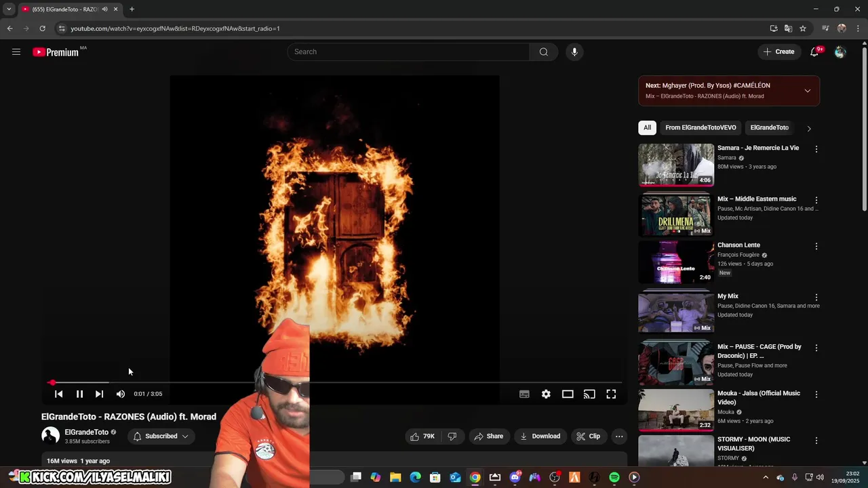
Task: Open options for Samara Je Remercie video
Action: click(x=816, y=149)
